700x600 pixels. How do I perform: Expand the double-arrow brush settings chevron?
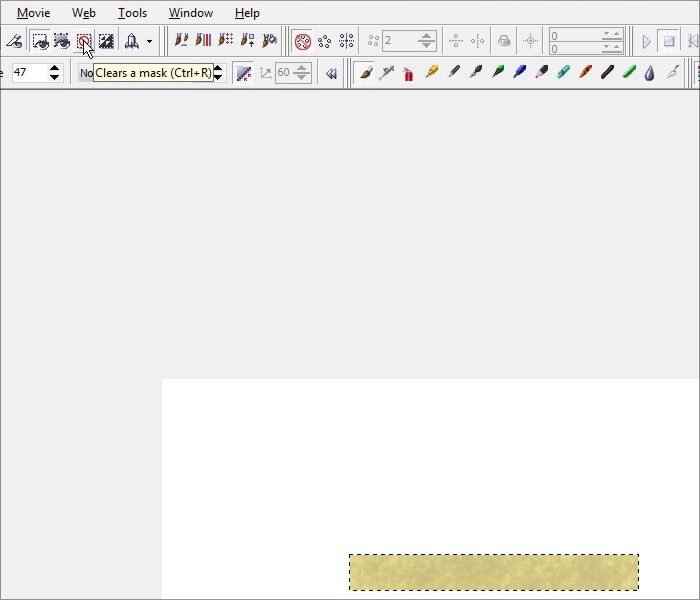[331, 73]
